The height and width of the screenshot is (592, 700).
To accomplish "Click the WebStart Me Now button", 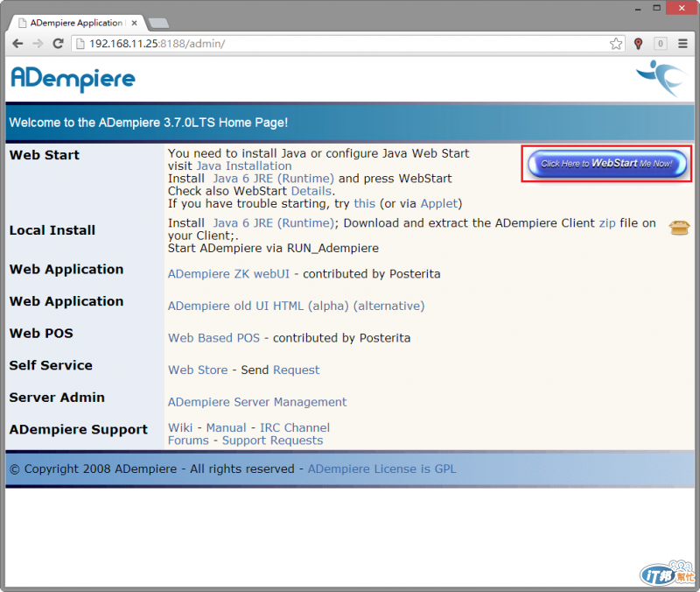I will tap(606, 164).
